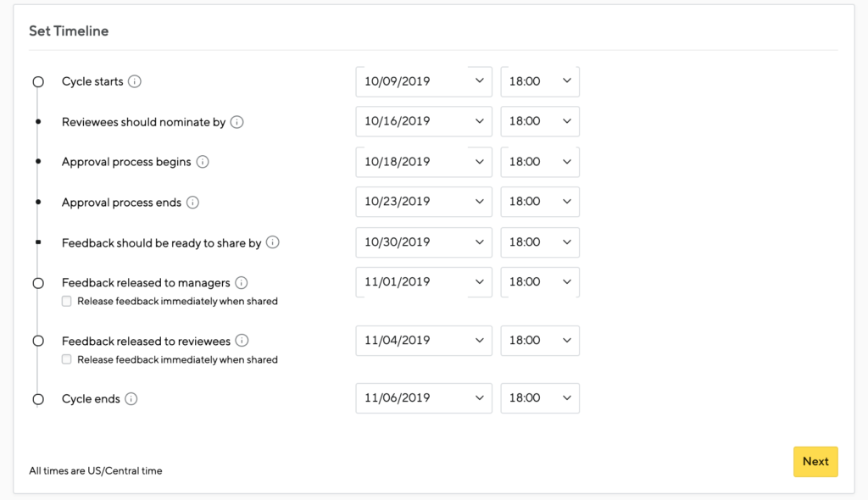Enable immediate release checkbox under managers feedback
Screen dimensions: 868x500
[x=66, y=301]
